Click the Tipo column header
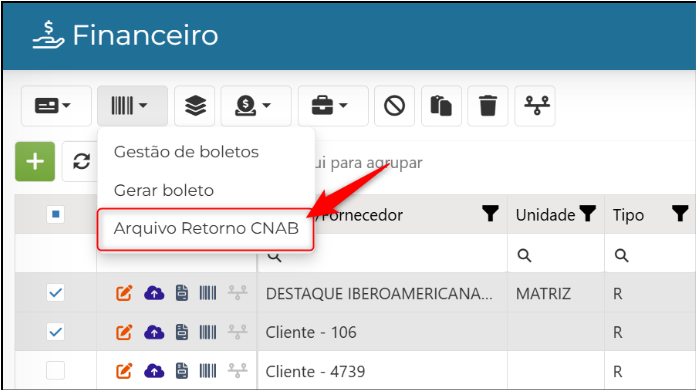 [628, 215]
